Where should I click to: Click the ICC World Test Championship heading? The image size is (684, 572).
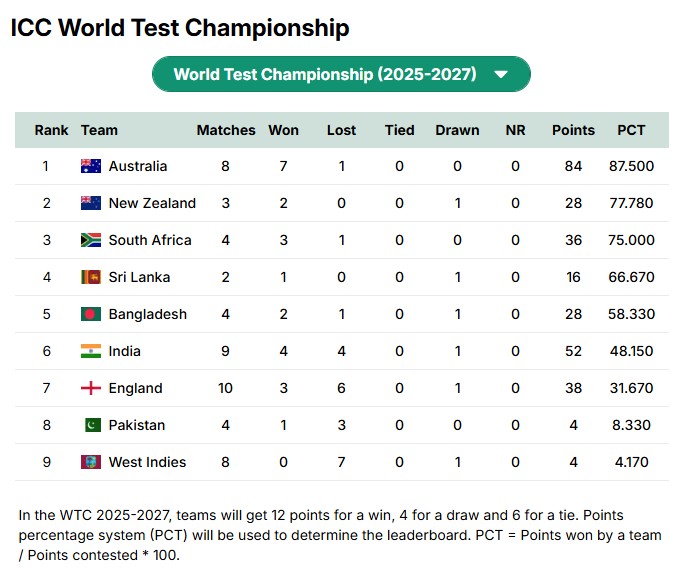180,28
